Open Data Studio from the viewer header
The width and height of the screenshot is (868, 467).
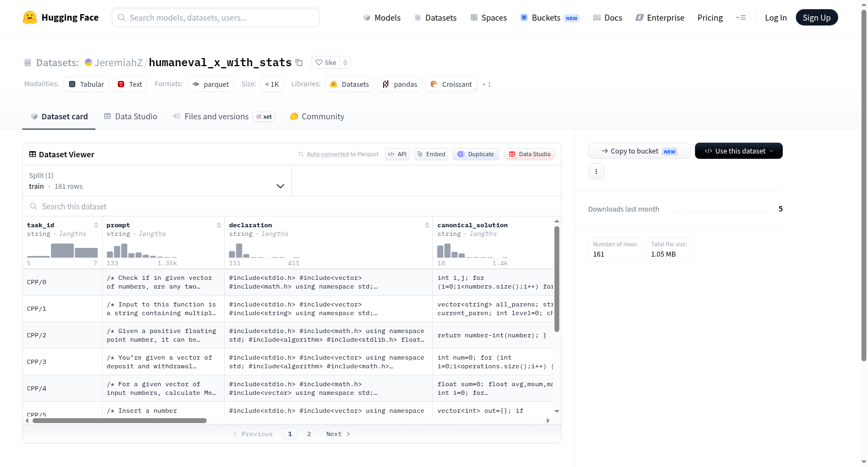click(529, 154)
